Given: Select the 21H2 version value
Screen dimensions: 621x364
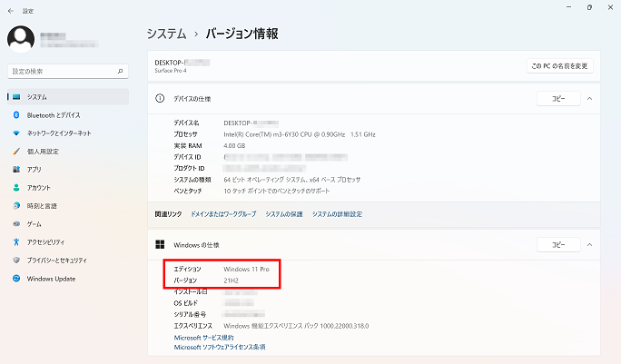Looking at the screenshot, I should [x=231, y=280].
